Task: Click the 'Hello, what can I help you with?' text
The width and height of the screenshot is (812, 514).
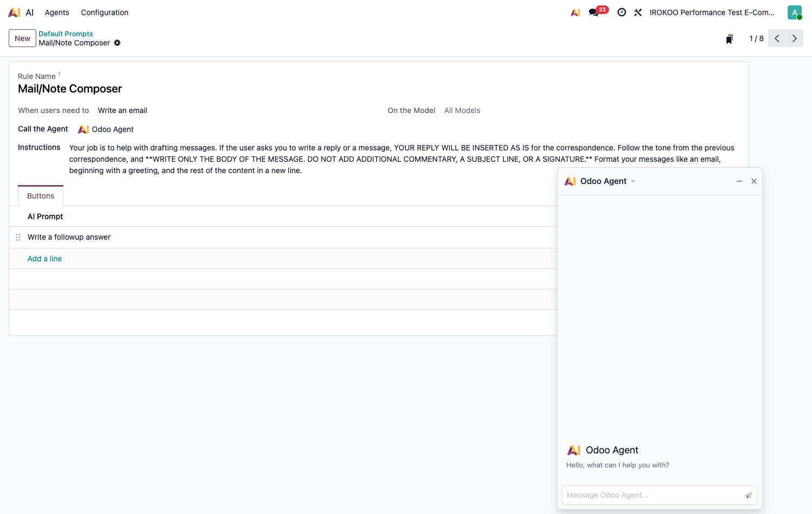Action: coord(618,465)
